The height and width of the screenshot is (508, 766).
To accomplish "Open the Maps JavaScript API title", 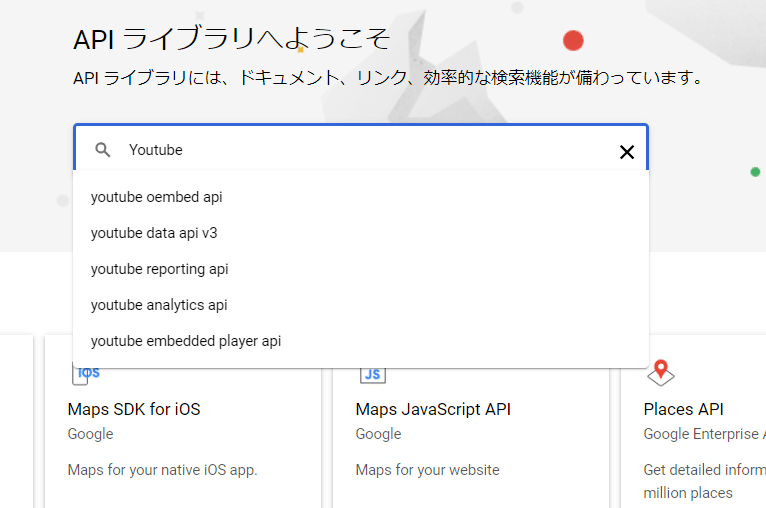I will pos(432,409).
